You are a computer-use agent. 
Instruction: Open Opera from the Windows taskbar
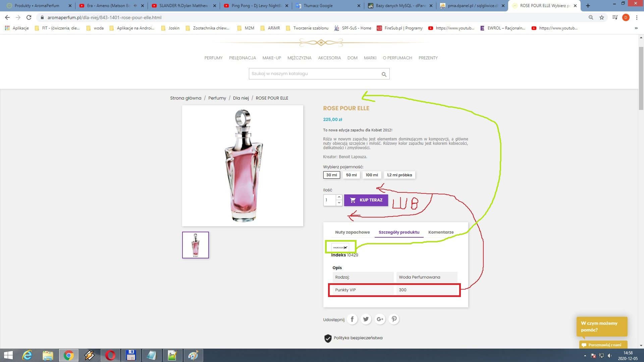pos(110,355)
